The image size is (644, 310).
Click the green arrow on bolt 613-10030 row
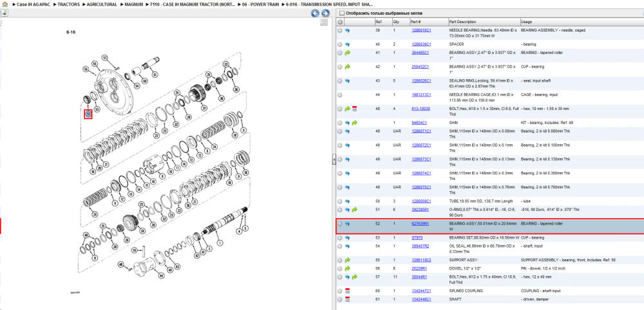pos(348,109)
